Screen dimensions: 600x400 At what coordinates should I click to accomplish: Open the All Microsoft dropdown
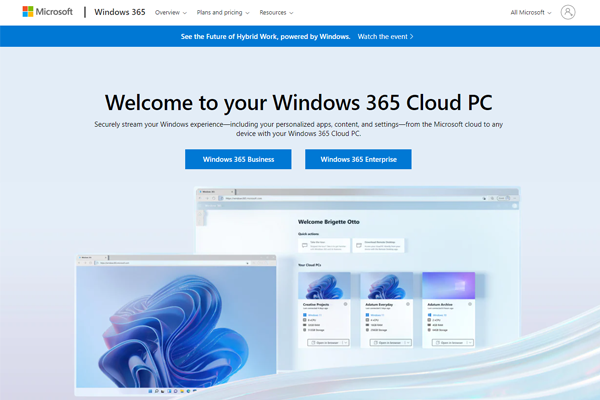pyautogui.click(x=531, y=13)
